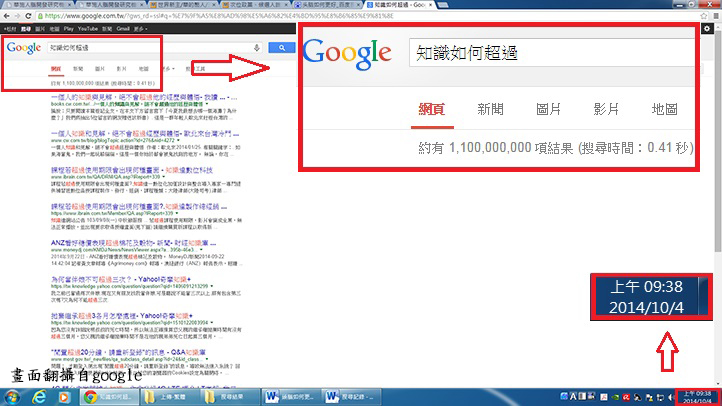
Task: Launch Windows Media Player from the taskbar
Action: 64,396
